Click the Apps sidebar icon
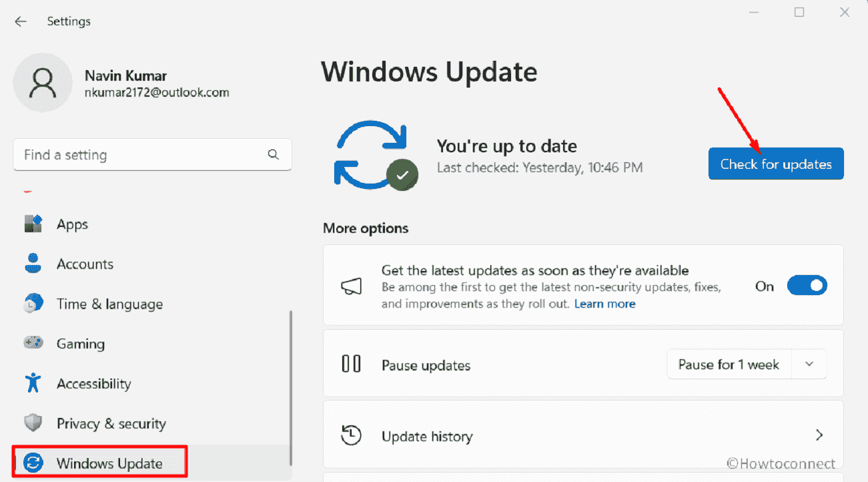Screen dimensions: 868x482 coord(33,224)
